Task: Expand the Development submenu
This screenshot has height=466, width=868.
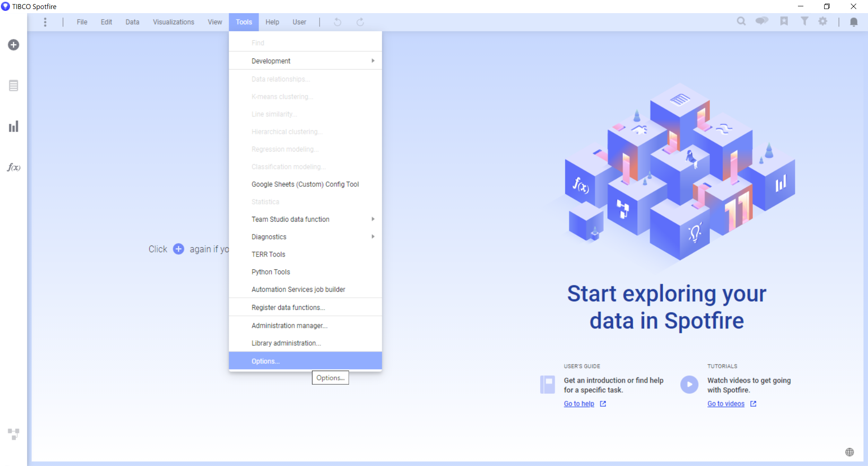Action: tap(305, 61)
